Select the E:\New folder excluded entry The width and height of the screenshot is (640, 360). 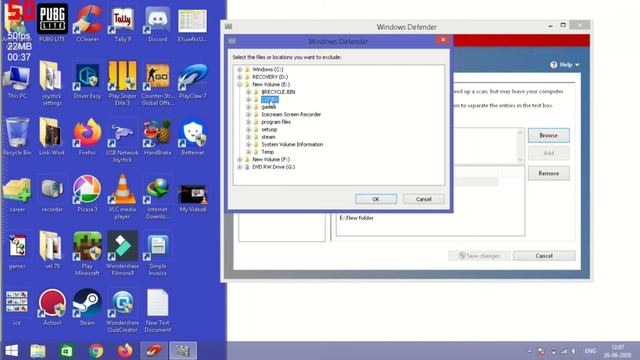pos(356,218)
